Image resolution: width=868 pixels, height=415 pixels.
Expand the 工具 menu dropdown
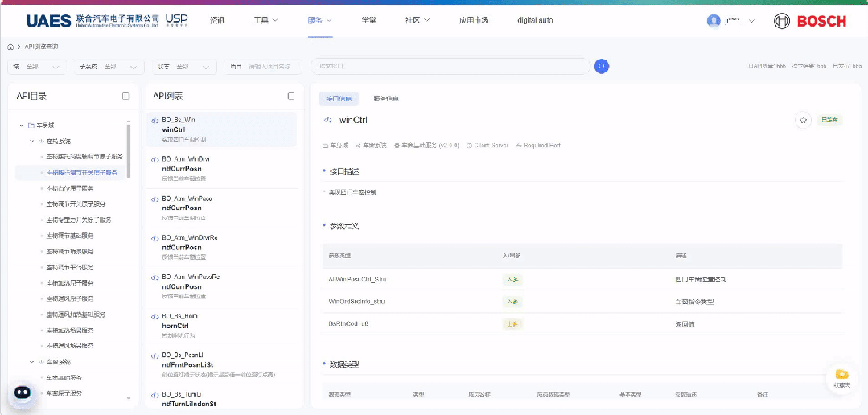coord(276,20)
